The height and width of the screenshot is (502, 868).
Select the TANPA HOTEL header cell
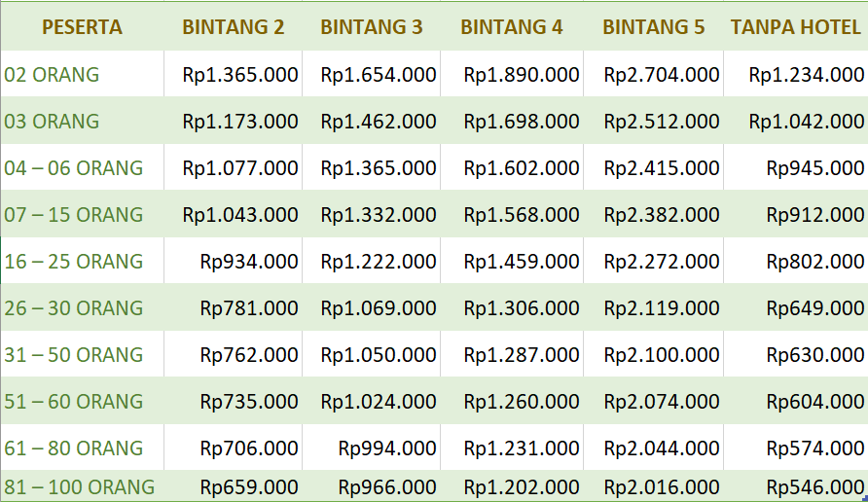pos(796,27)
